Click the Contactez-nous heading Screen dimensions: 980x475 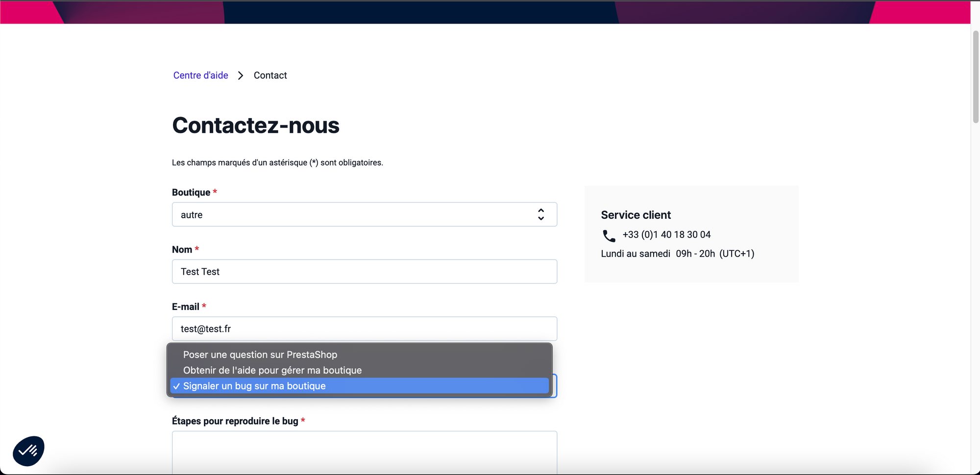pyautogui.click(x=256, y=125)
